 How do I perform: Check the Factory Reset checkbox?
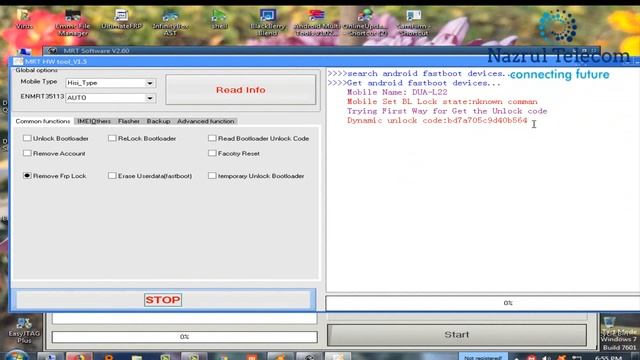tap(212, 153)
